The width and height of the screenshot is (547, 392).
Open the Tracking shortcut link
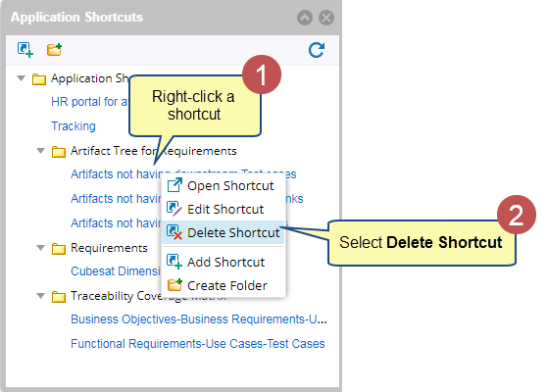(74, 125)
